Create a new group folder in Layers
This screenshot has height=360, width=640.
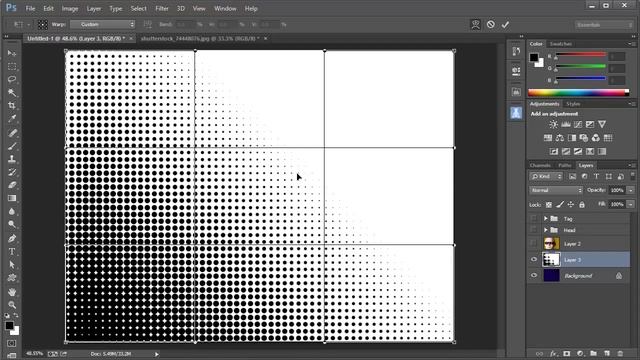pos(593,353)
